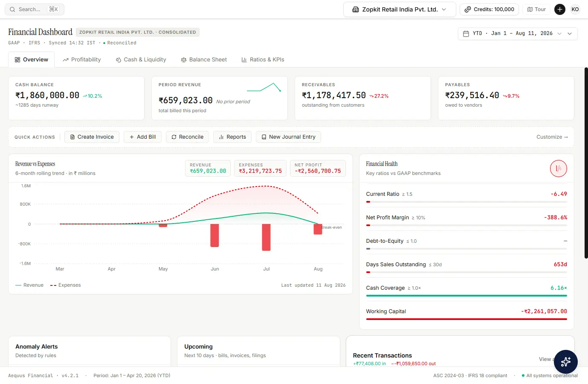Open the Balance Sheet tab
588x384 pixels.
[204, 60]
